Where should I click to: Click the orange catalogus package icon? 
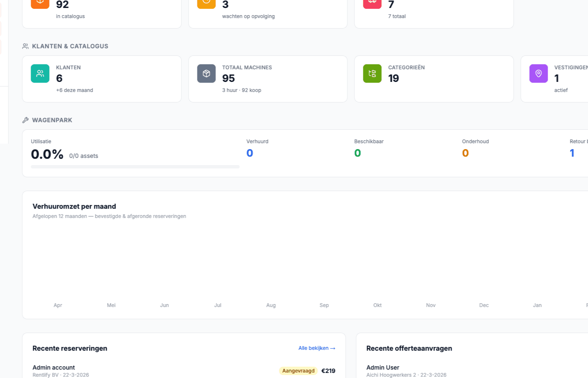[x=40, y=4]
